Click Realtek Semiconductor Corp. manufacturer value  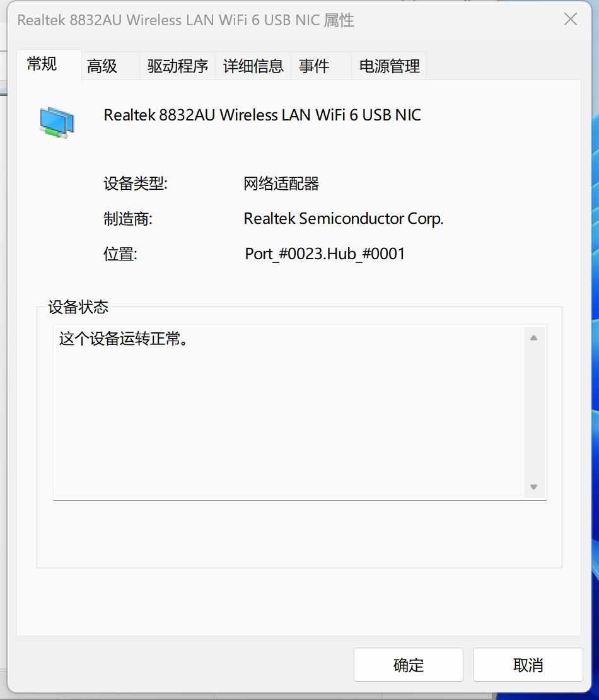(343, 218)
